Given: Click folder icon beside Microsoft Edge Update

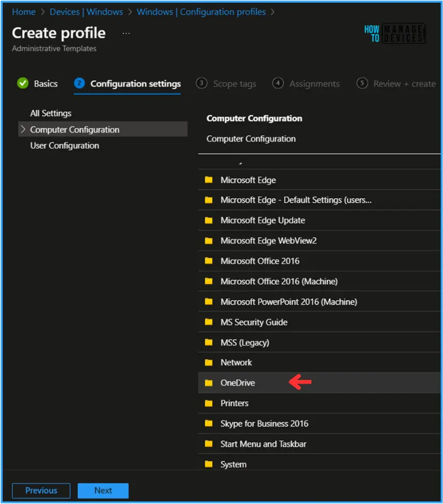Looking at the screenshot, I should tap(208, 220).
